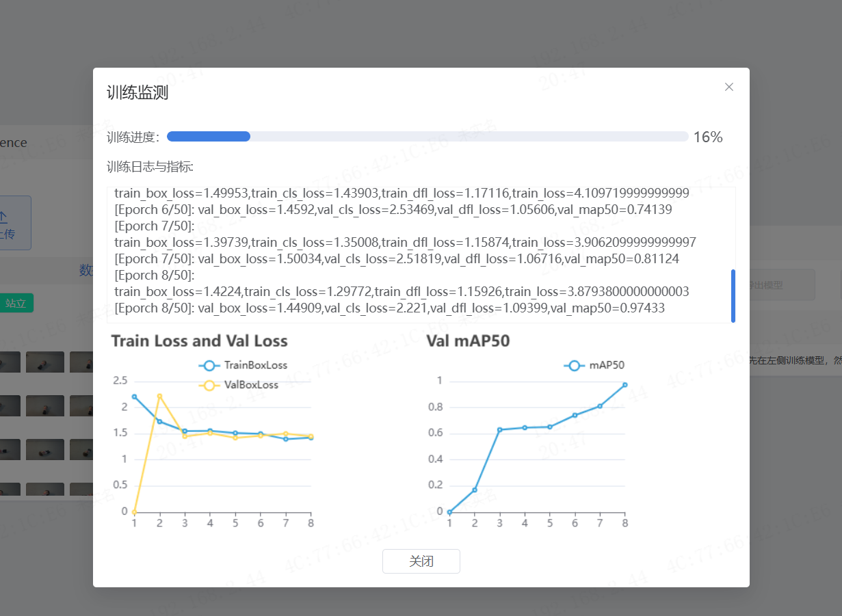The image size is (842, 616).
Task: Select the mAP50 data point at epoch 8
Action: click(x=624, y=385)
